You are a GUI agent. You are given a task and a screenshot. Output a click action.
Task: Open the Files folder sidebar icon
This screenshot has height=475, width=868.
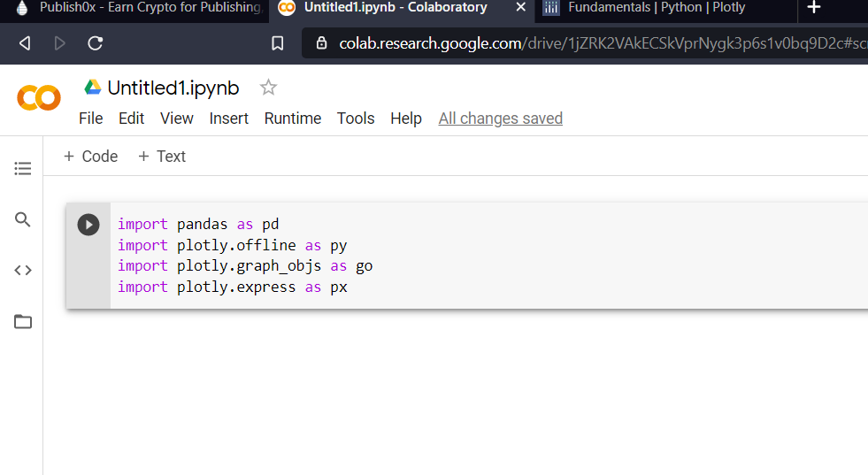pyautogui.click(x=23, y=322)
